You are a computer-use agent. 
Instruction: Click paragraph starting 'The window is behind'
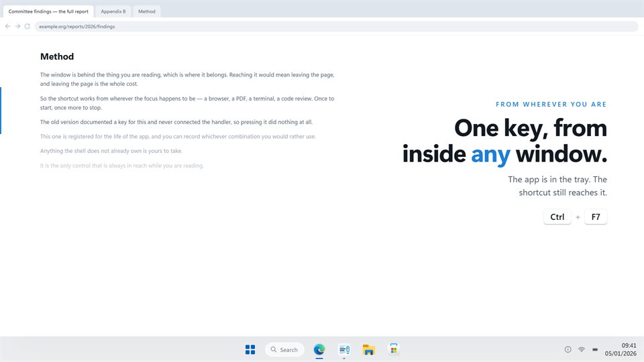(x=187, y=79)
